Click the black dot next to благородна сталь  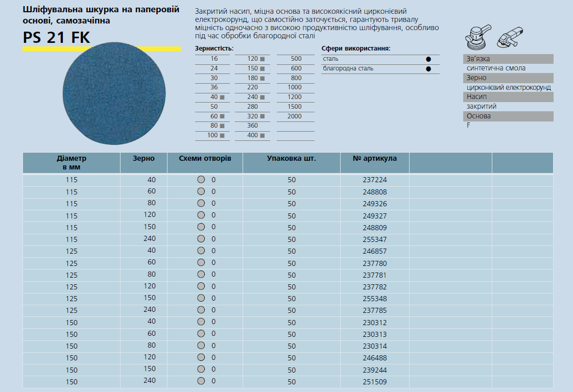click(x=428, y=69)
